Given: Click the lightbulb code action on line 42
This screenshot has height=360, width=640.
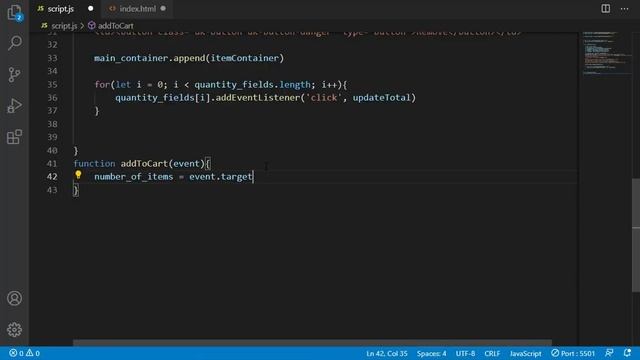Looking at the screenshot, I should (x=78, y=176).
